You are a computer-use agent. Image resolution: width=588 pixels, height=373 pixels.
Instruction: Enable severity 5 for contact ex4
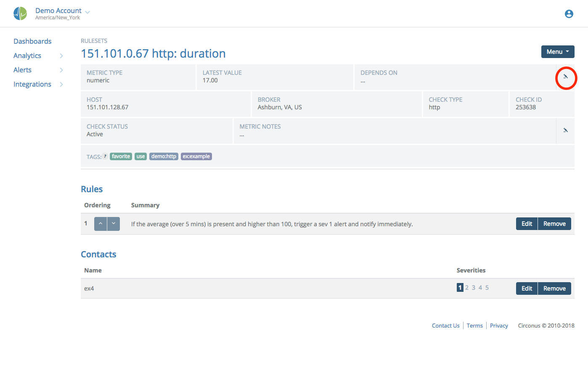[487, 287]
